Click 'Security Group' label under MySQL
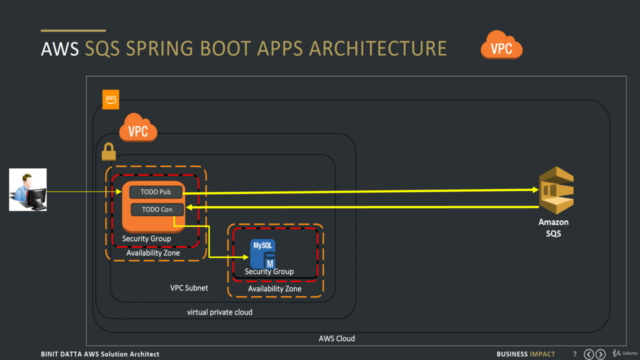The width and height of the screenshot is (640, 360). (x=269, y=271)
